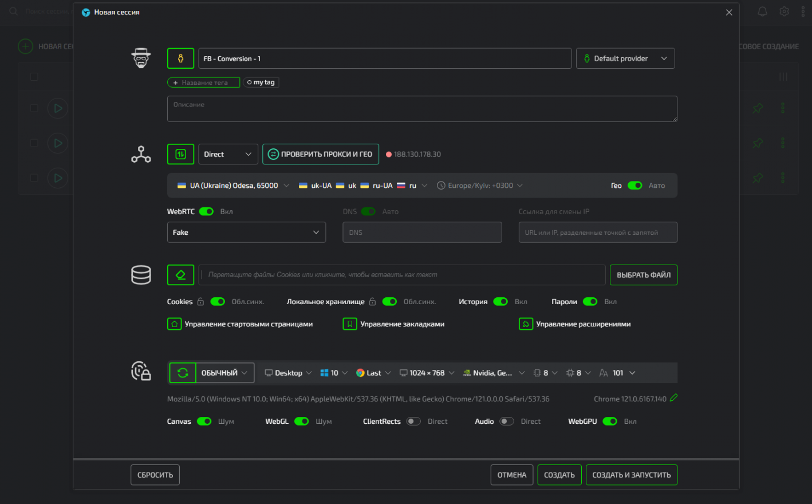Click the IP change URL input field

pyautogui.click(x=598, y=233)
